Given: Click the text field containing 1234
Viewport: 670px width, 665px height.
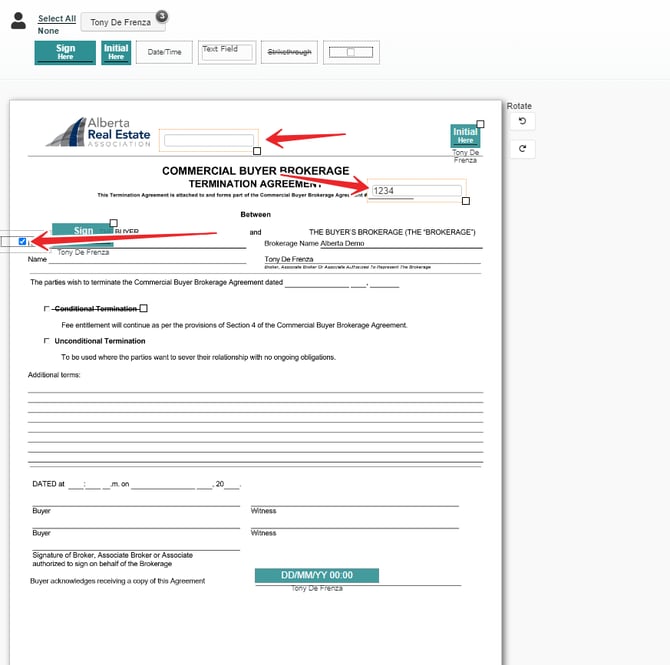Looking at the screenshot, I should point(416,191).
